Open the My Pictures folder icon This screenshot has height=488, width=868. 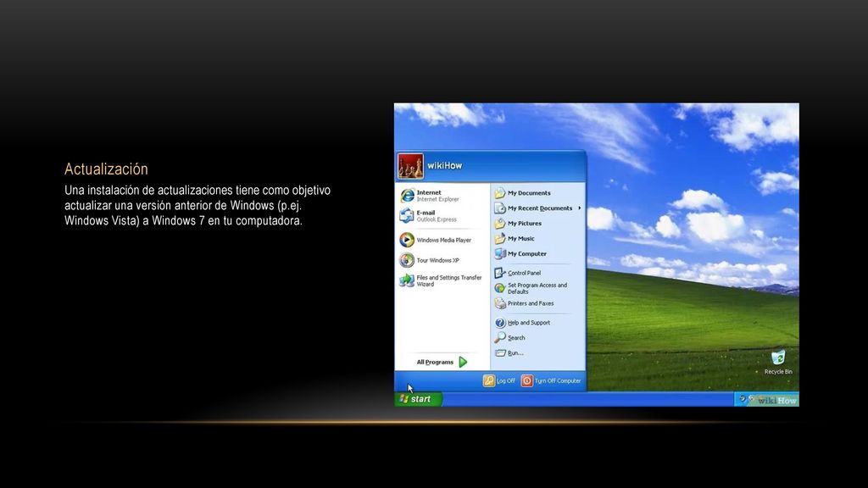pos(500,223)
